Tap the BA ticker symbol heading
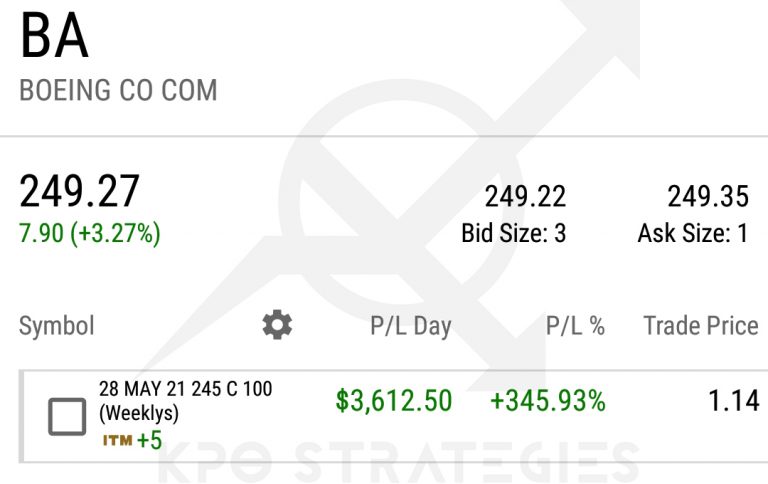 54,36
